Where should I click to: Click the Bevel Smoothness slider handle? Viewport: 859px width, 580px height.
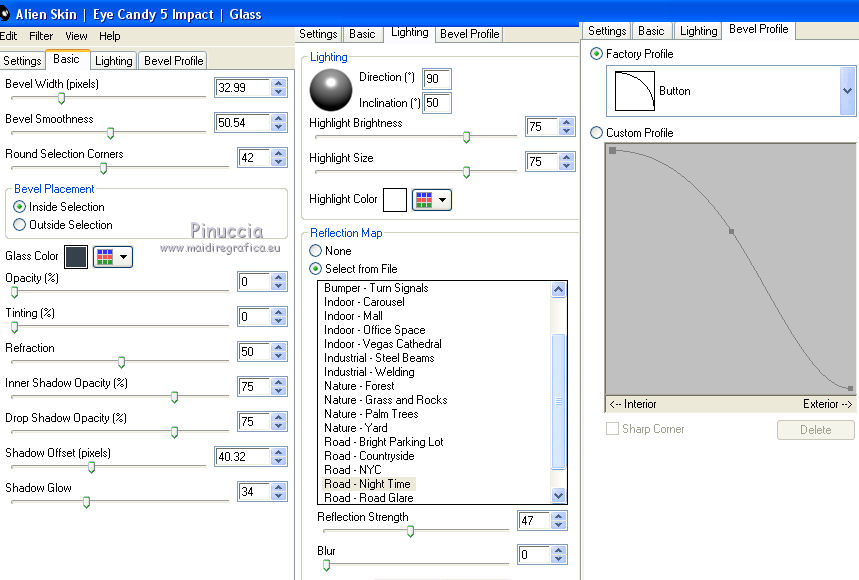tap(110, 133)
